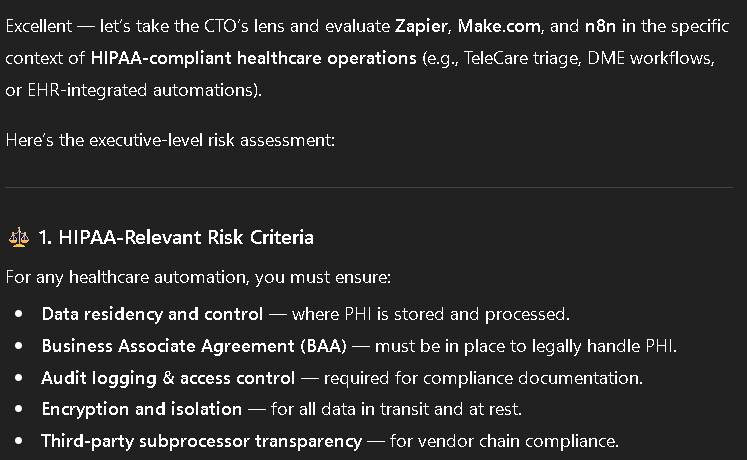The height and width of the screenshot is (460, 747).
Task: Click the bold phrase "HIPAA-compliant healthcare operations"
Action: [253, 57]
